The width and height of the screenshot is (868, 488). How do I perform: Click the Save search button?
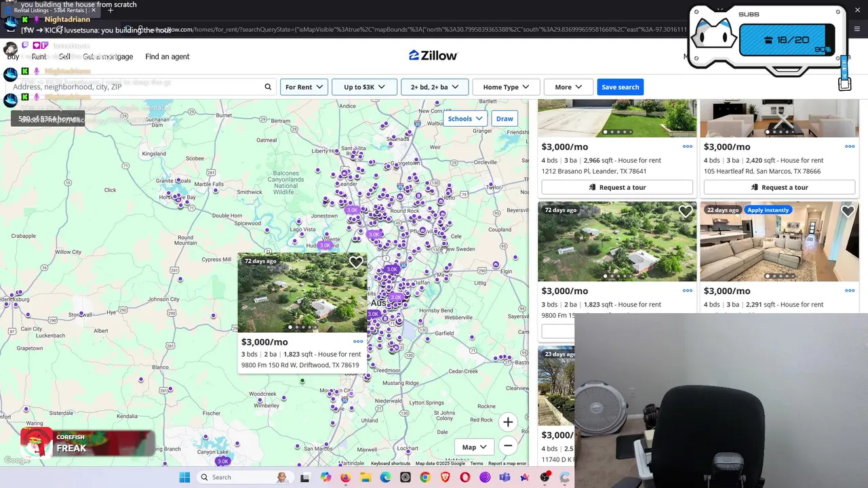pyautogui.click(x=620, y=87)
